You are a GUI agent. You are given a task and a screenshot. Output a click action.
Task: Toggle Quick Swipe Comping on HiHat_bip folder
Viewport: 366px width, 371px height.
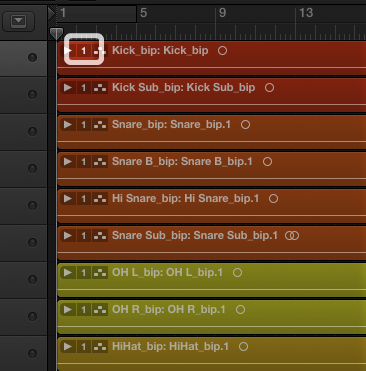click(100, 347)
